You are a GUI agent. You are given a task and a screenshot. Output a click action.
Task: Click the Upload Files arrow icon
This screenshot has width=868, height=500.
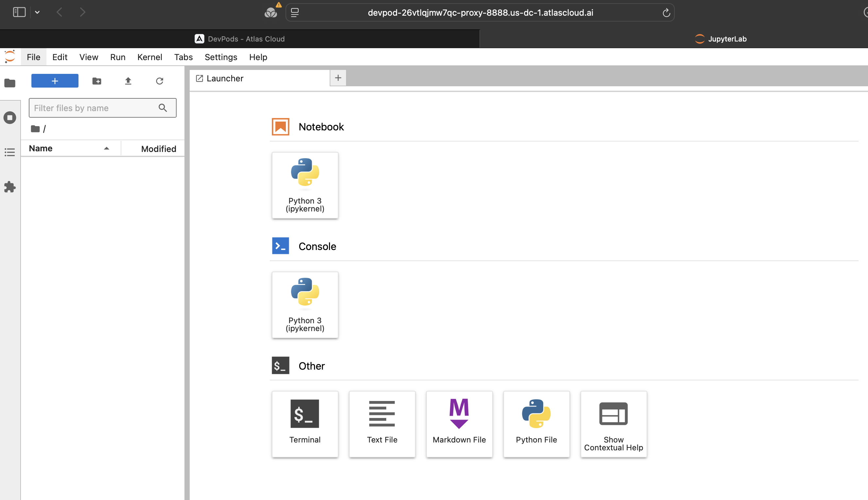[x=128, y=81]
